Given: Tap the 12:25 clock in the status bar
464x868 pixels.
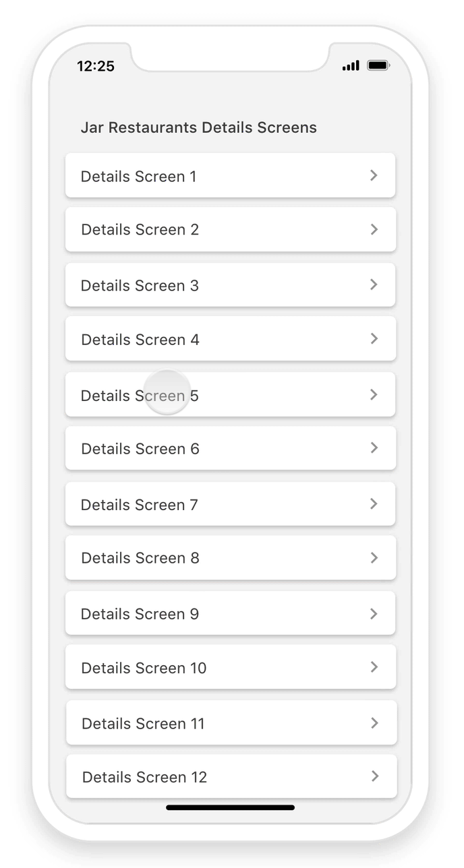Looking at the screenshot, I should point(96,66).
